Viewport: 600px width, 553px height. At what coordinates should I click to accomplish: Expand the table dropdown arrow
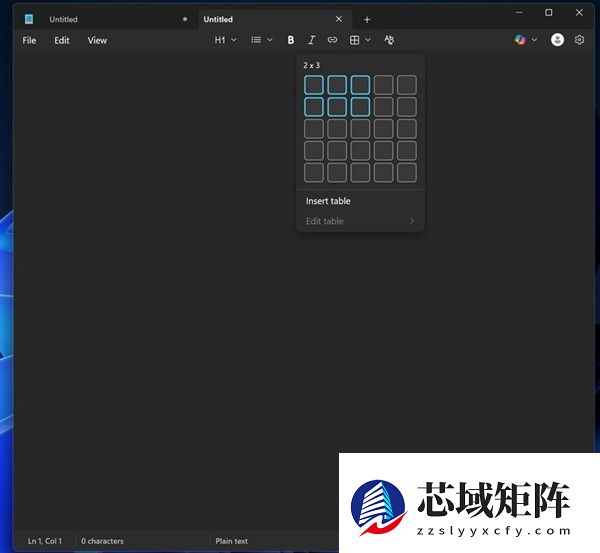[368, 40]
